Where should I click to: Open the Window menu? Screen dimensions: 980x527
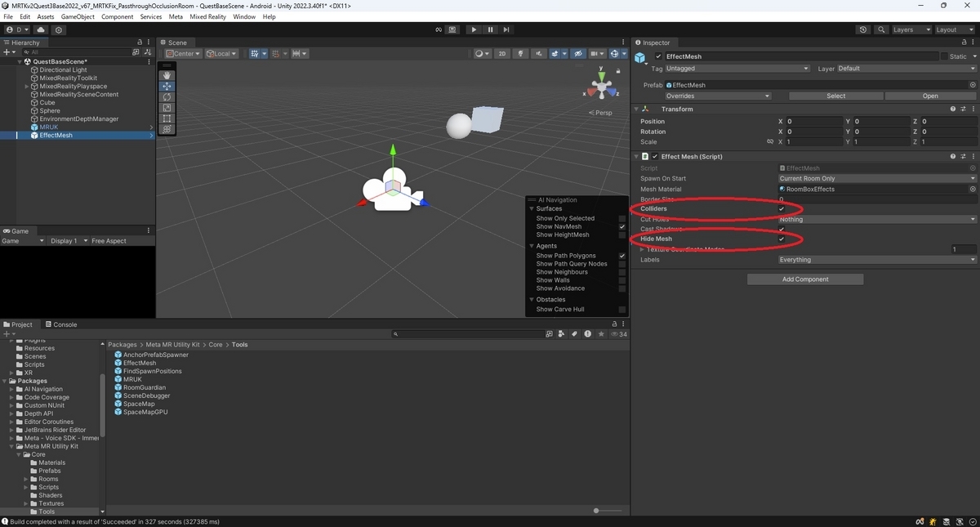(244, 16)
